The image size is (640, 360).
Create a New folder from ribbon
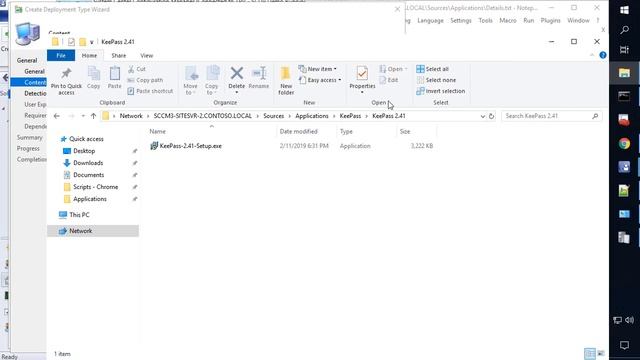click(286, 80)
